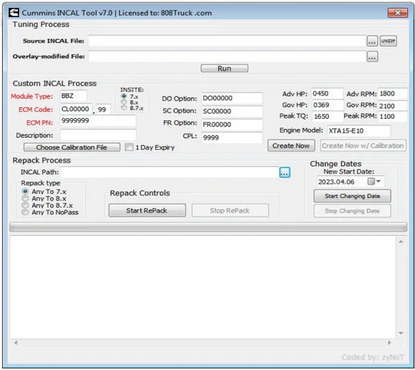
Task: Click Start Changing Date button
Action: (352, 196)
